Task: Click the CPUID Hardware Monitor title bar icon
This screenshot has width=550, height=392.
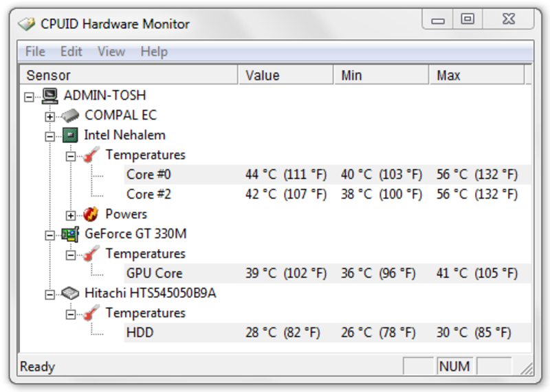Action: (x=27, y=24)
